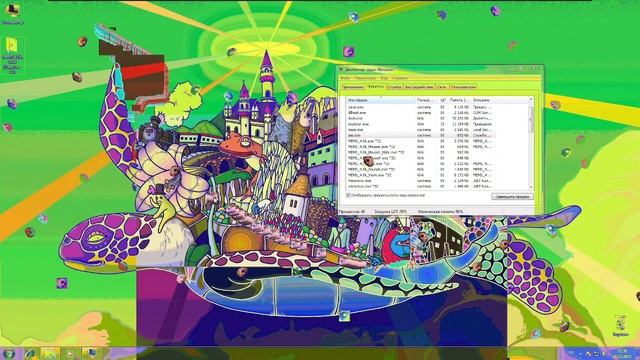Open the Start menu orb
640x360 pixels.
point(9,353)
